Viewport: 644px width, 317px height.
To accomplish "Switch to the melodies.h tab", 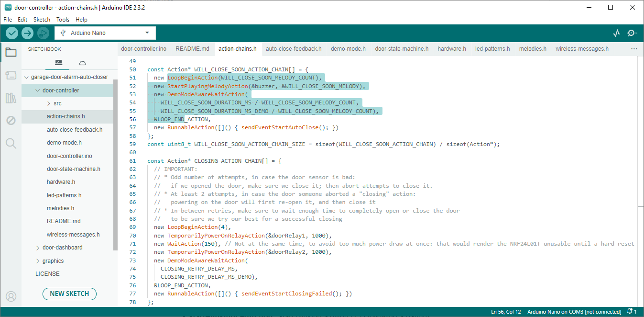I will click(x=533, y=49).
